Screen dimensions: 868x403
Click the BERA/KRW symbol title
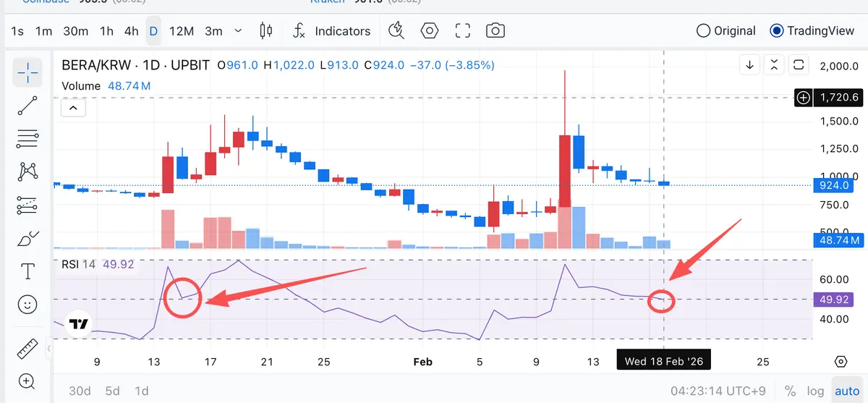tap(136, 65)
